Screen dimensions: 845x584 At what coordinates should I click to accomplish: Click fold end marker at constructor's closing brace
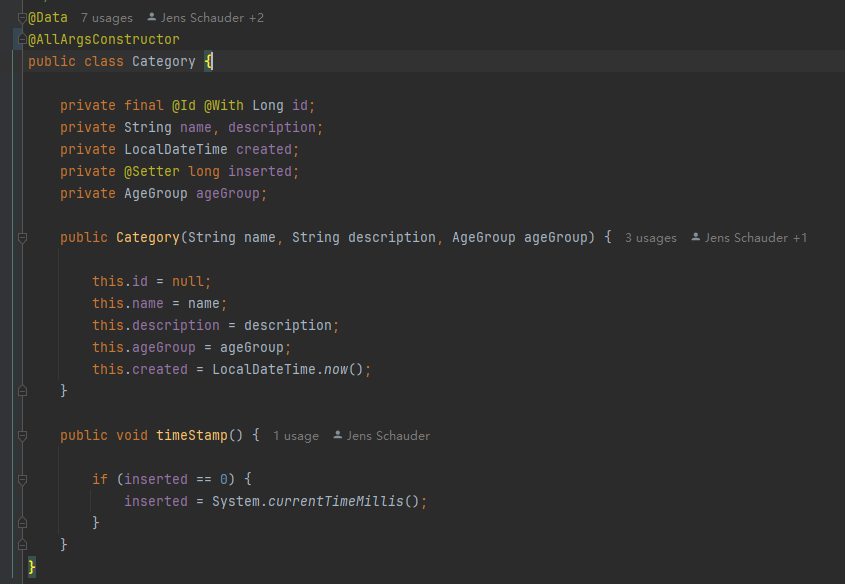tap(22, 391)
